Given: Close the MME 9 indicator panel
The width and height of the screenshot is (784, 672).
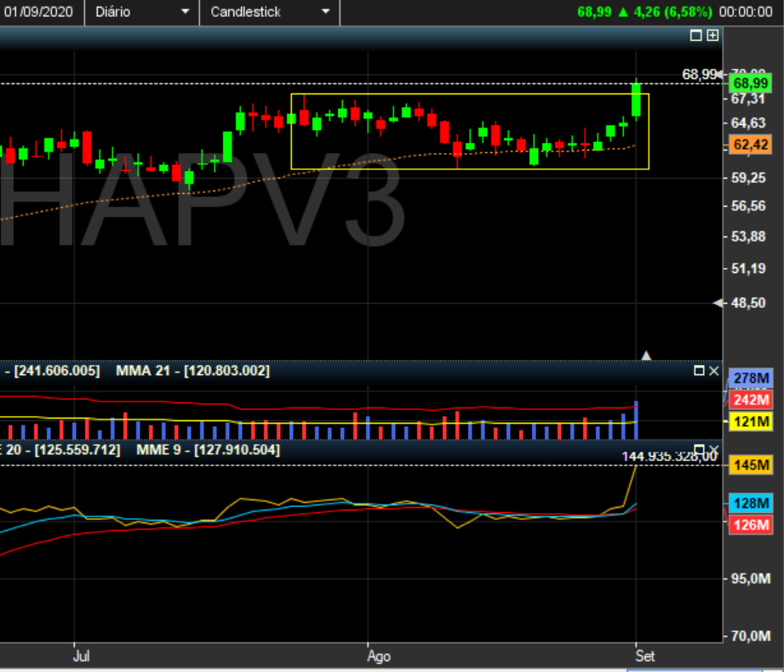Looking at the screenshot, I should coord(714,449).
